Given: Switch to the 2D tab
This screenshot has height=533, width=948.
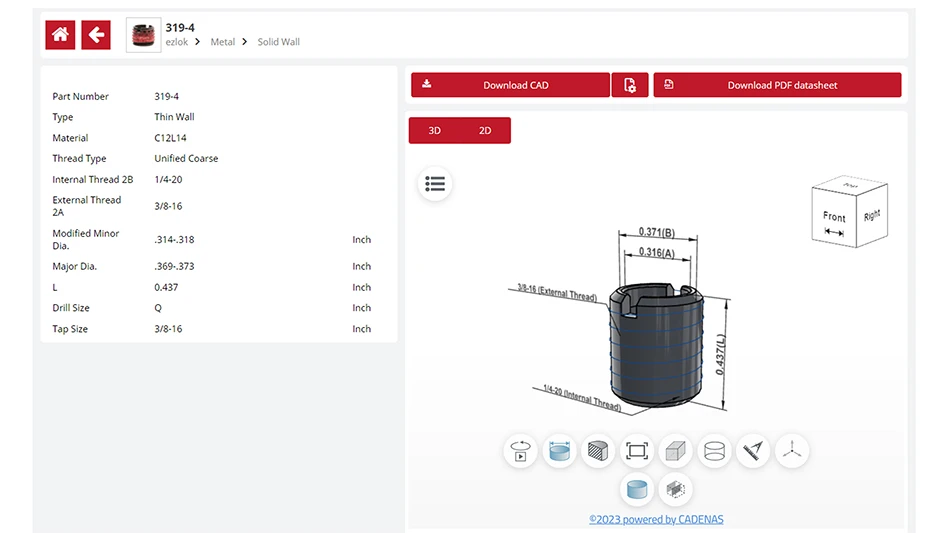Looking at the screenshot, I should (x=485, y=131).
